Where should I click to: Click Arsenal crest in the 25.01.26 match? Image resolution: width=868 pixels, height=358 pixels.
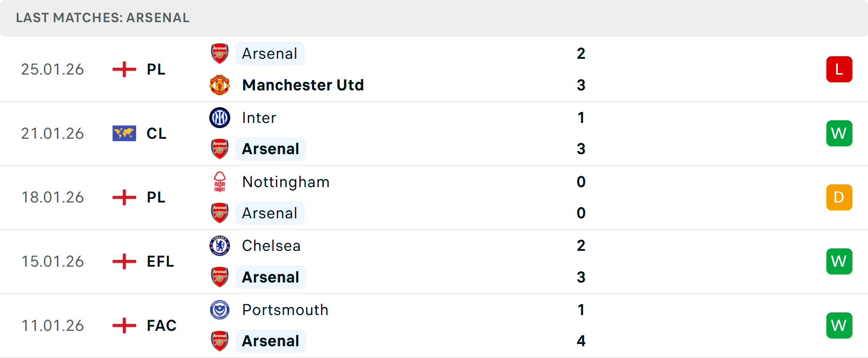(x=220, y=53)
